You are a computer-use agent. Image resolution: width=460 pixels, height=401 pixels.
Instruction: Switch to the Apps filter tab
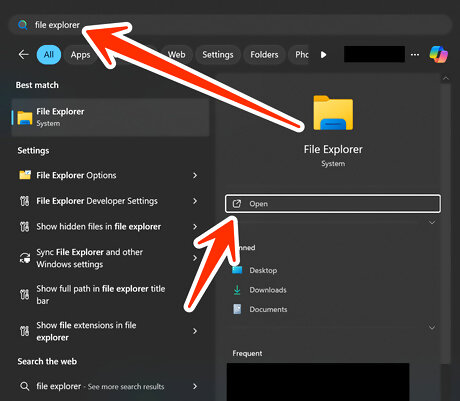(x=80, y=55)
